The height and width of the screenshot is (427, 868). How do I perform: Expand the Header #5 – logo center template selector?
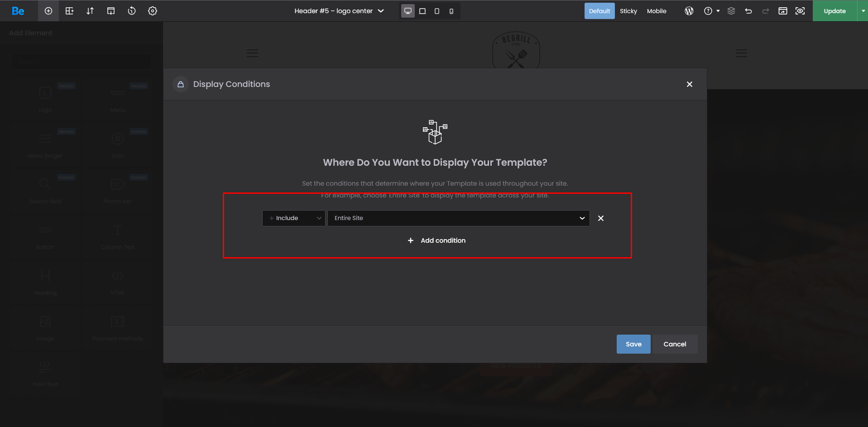[339, 11]
